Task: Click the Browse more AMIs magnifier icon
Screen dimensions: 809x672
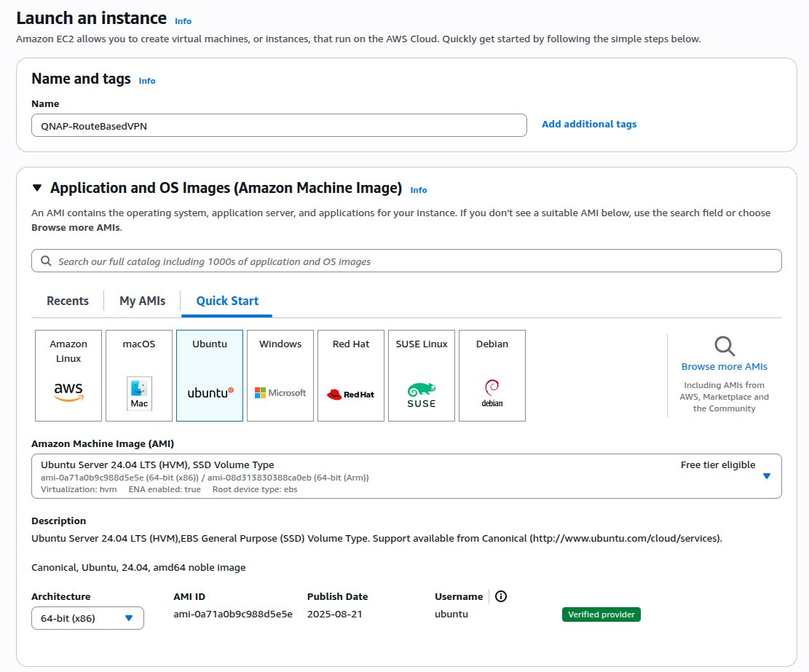Action: click(724, 347)
